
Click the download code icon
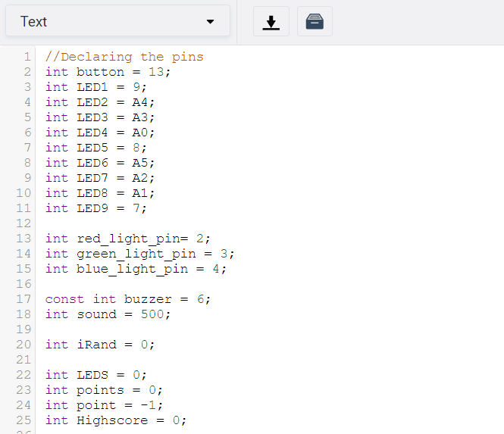coord(271,21)
